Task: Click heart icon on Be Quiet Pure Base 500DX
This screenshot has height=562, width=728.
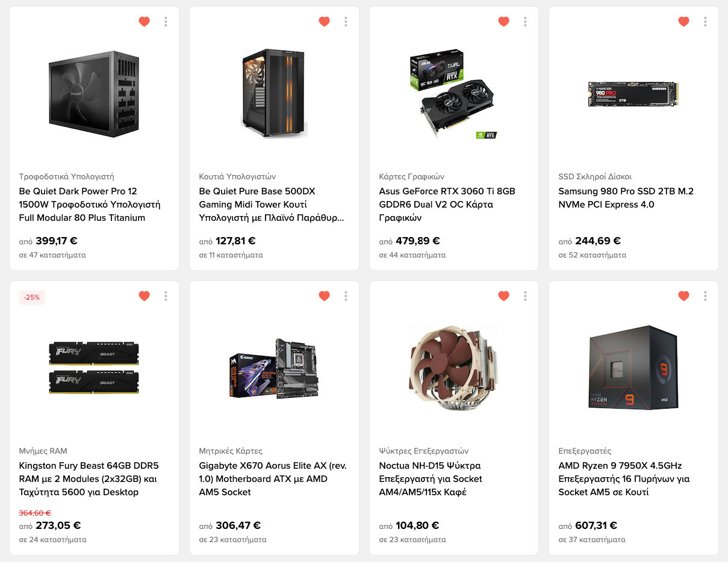Action: [x=324, y=22]
